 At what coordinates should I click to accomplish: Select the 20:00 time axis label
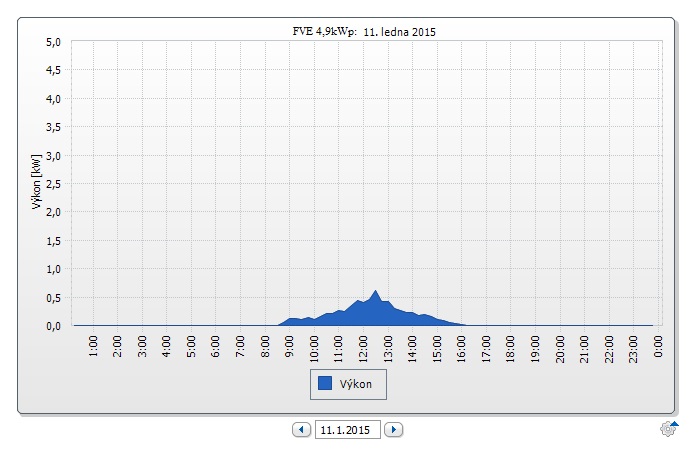pyautogui.click(x=561, y=347)
